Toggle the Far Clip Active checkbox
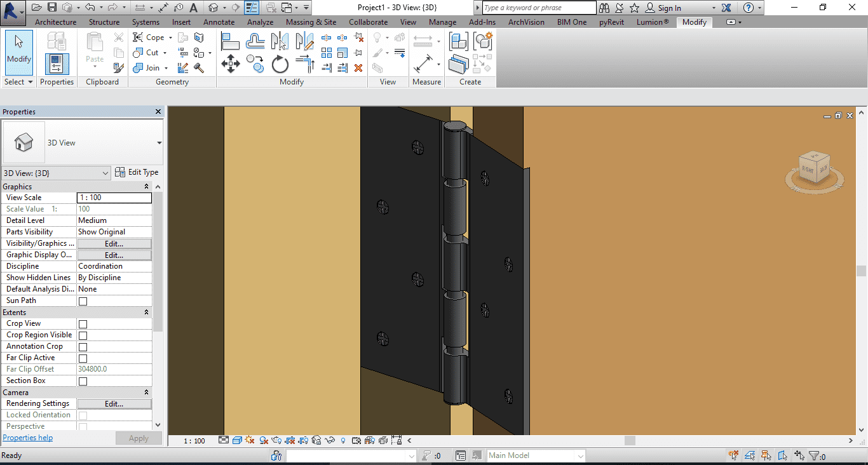The width and height of the screenshot is (868, 465). point(83,358)
